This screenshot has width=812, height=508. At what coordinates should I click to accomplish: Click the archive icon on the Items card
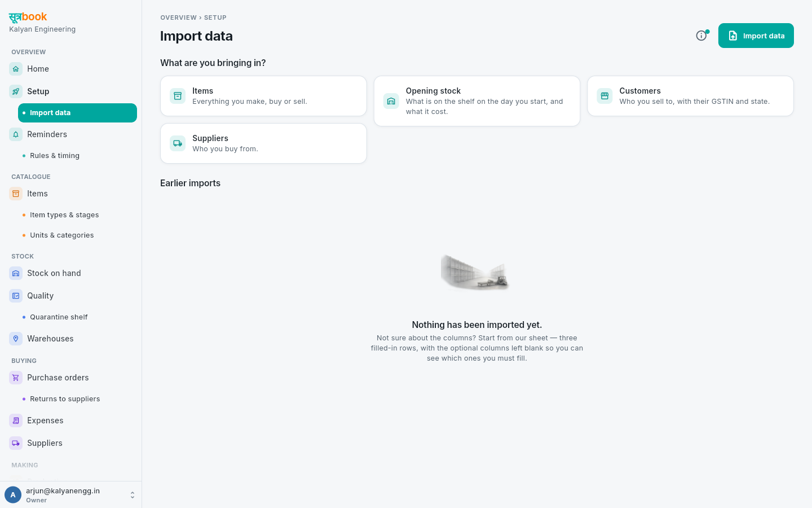tap(178, 96)
